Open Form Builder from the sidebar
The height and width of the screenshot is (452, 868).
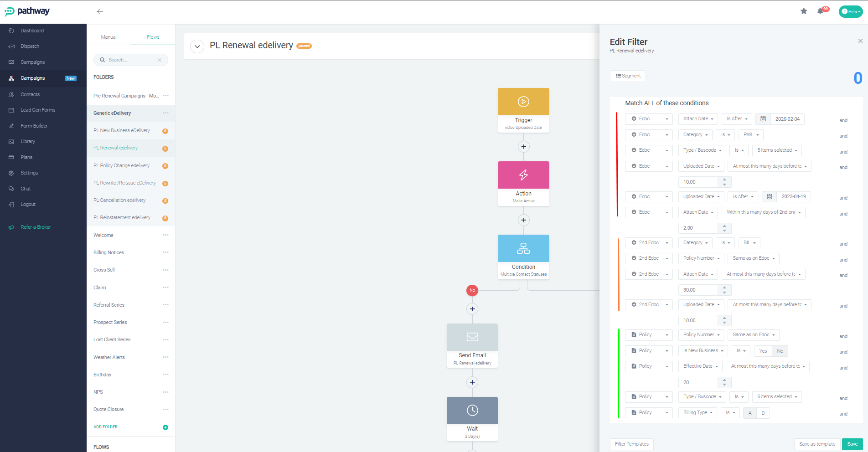[34, 126]
